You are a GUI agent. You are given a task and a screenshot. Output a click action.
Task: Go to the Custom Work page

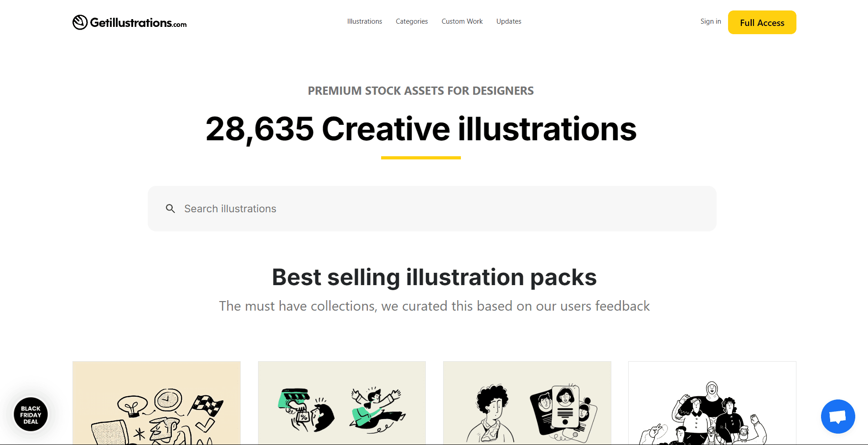tap(462, 21)
